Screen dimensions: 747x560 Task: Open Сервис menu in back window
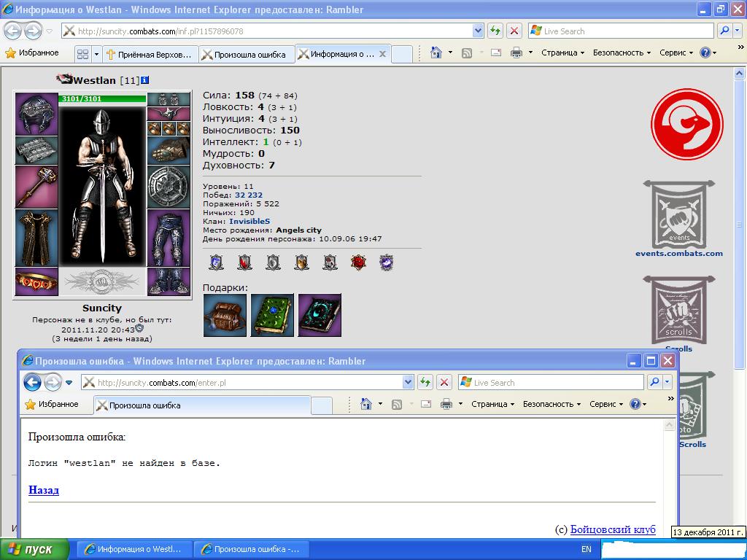coord(676,52)
